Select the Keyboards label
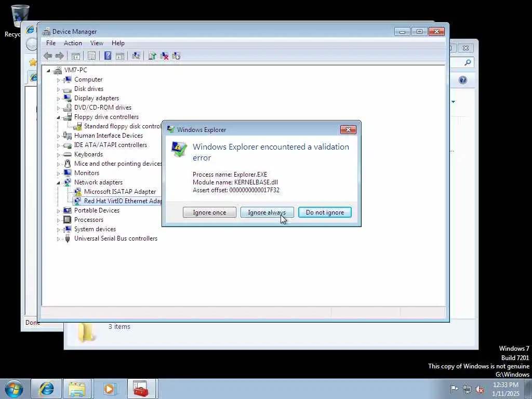The height and width of the screenshot is (399, 532). coord(88,154)
